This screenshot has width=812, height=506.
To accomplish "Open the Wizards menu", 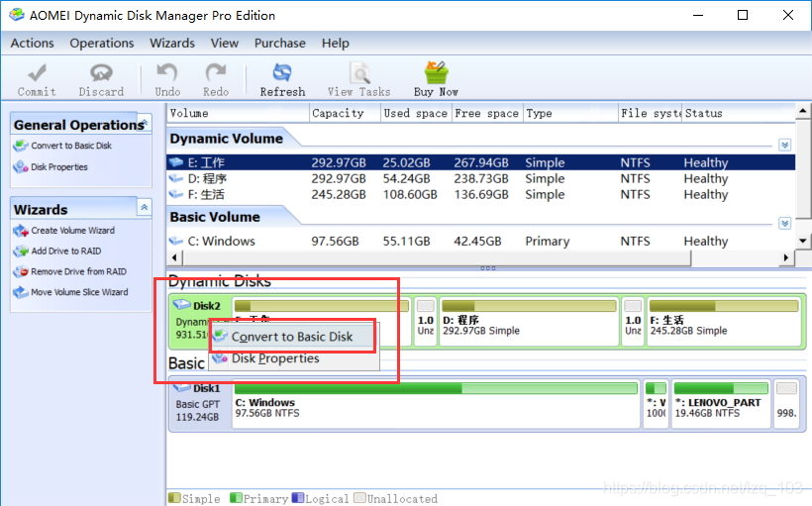I will point(172,43).
